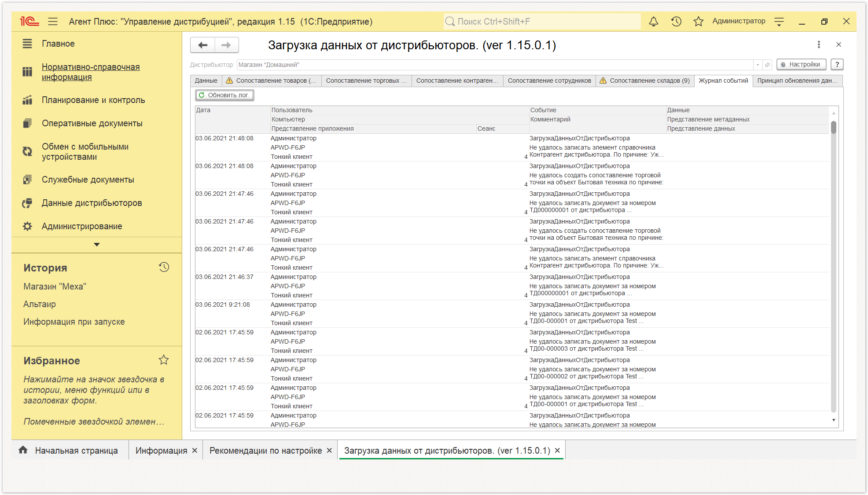Open Данные дистрибьюторов section
Viewport: 868px width, 495px height.
(92, 203)
